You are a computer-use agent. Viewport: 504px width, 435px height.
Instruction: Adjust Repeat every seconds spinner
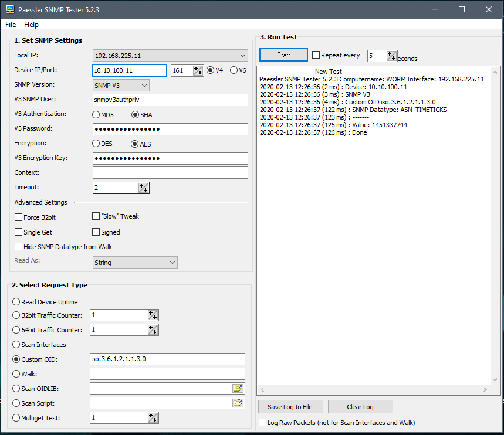click(x=391, y=56)
